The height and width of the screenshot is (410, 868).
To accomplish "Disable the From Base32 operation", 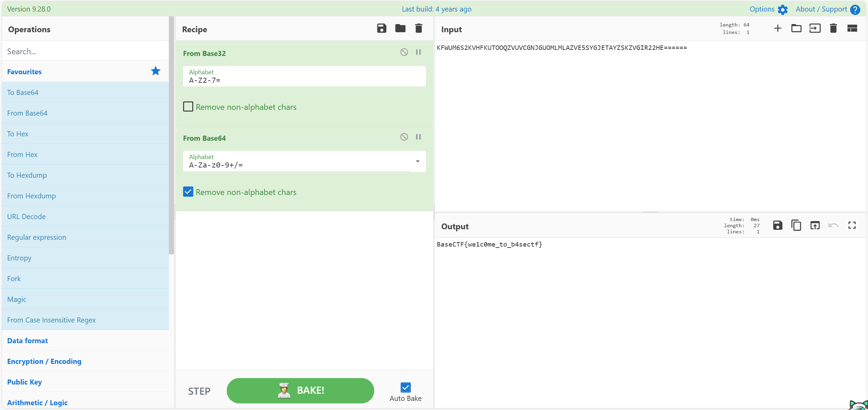I will coord(404,52).
